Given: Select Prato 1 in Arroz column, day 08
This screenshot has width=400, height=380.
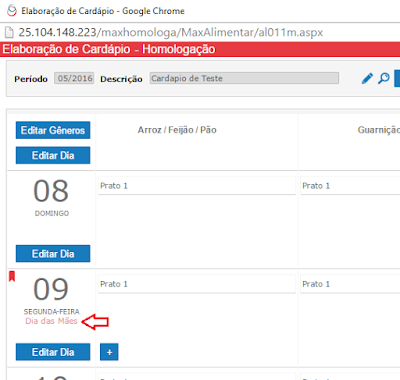Looking at the screenshot, I should [197, 186].
